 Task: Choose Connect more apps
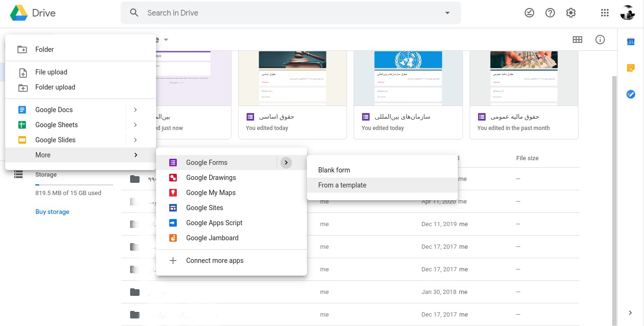click(231, 261)
